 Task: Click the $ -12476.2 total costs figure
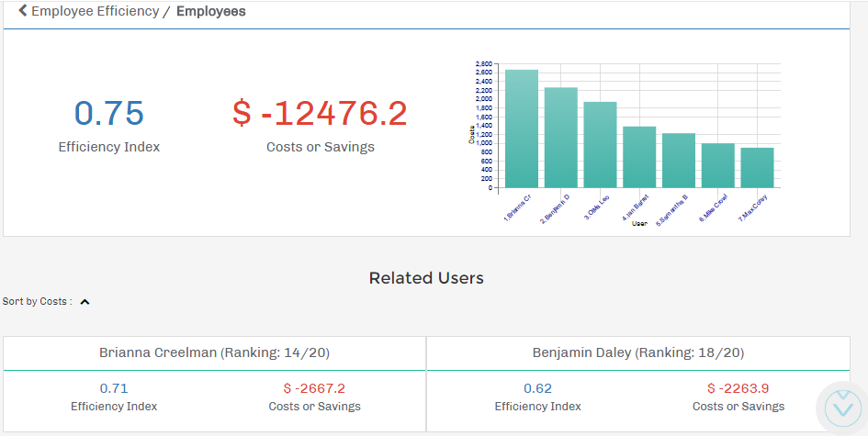[x=320, y=113]
